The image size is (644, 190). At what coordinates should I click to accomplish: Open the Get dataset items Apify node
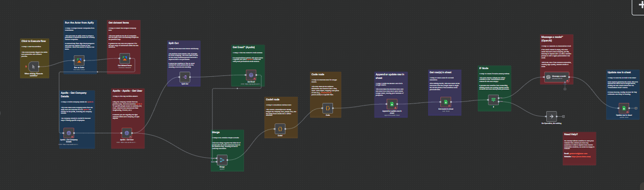click(x=124, y=59)
